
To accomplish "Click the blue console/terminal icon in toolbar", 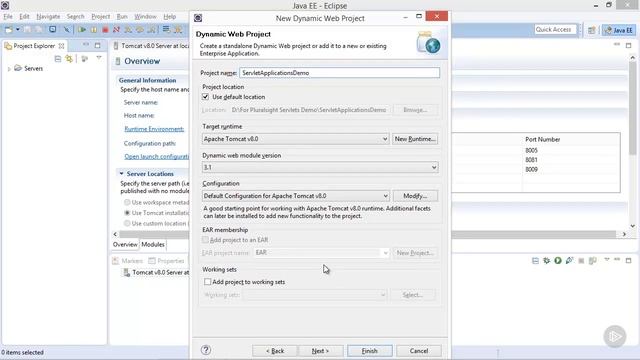I will click(x=53, y=30).
